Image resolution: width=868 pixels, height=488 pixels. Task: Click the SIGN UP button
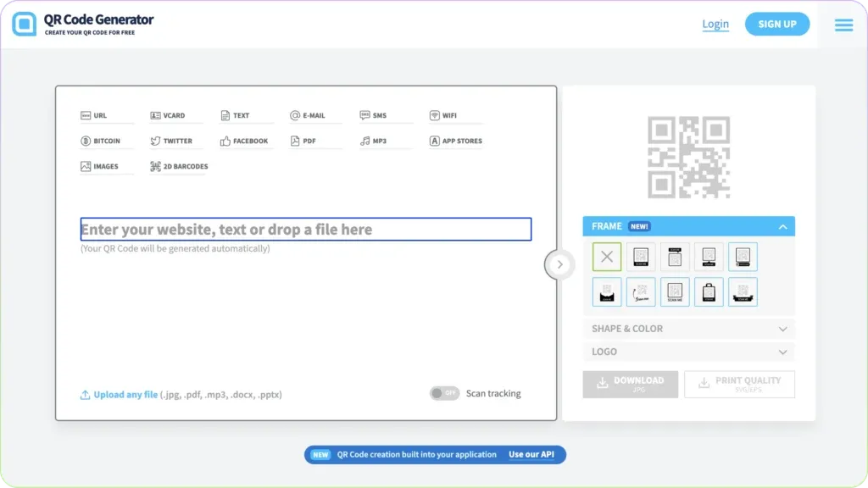click(776, 24)
